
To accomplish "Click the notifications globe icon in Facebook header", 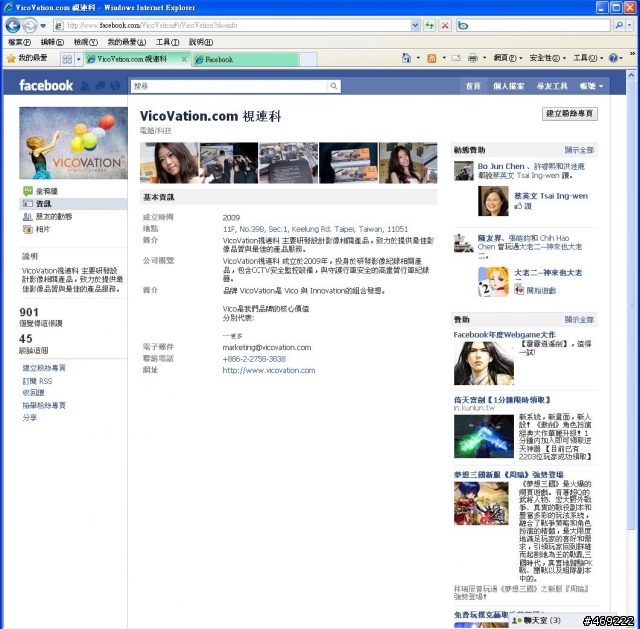I will pos(116,86).
